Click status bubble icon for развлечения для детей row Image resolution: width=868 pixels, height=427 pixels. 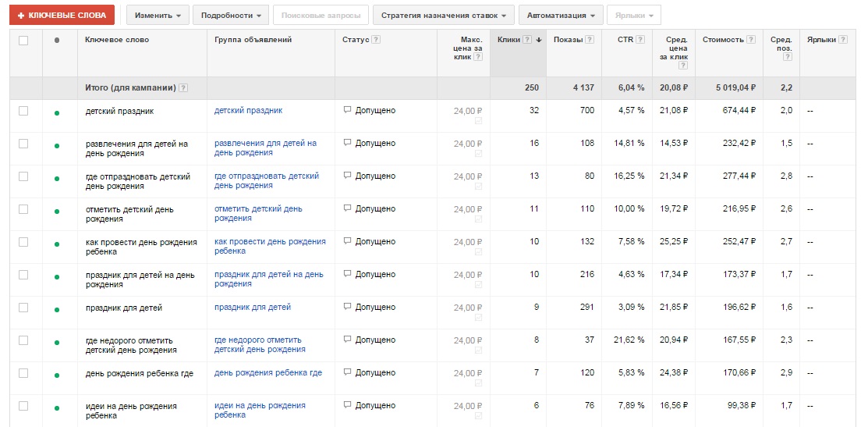point(347,143)
